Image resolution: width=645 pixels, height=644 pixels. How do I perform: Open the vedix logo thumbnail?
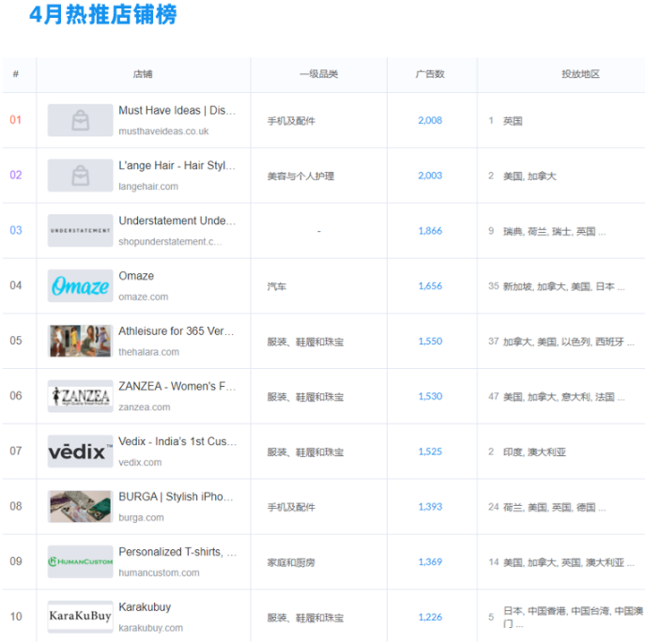pyautogui.click(x=81, y=451)
